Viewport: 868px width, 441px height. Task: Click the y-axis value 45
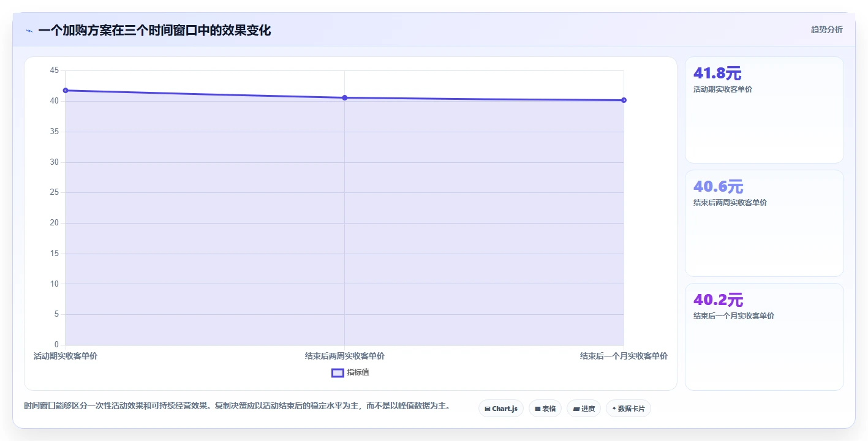[55, 71]
